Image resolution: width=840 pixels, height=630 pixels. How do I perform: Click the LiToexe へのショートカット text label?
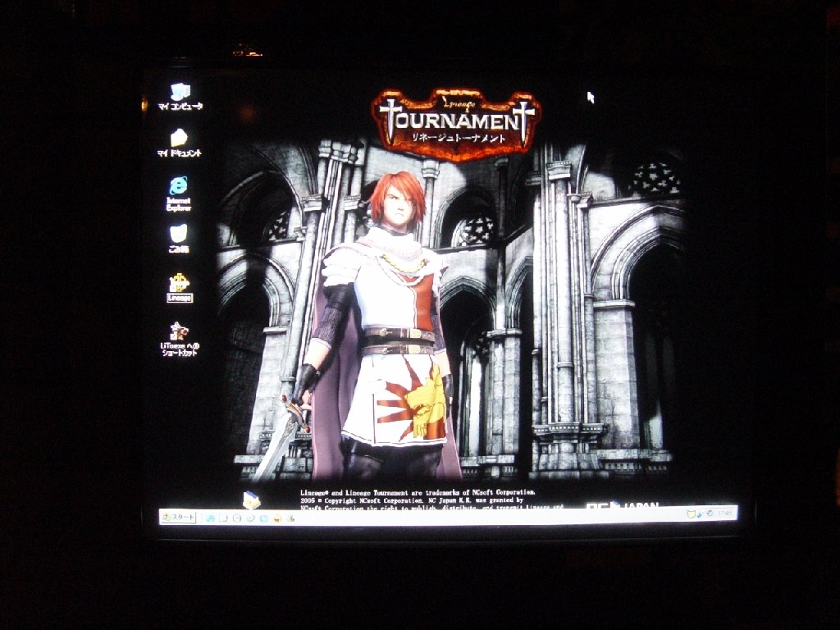[x=179, y=349]
